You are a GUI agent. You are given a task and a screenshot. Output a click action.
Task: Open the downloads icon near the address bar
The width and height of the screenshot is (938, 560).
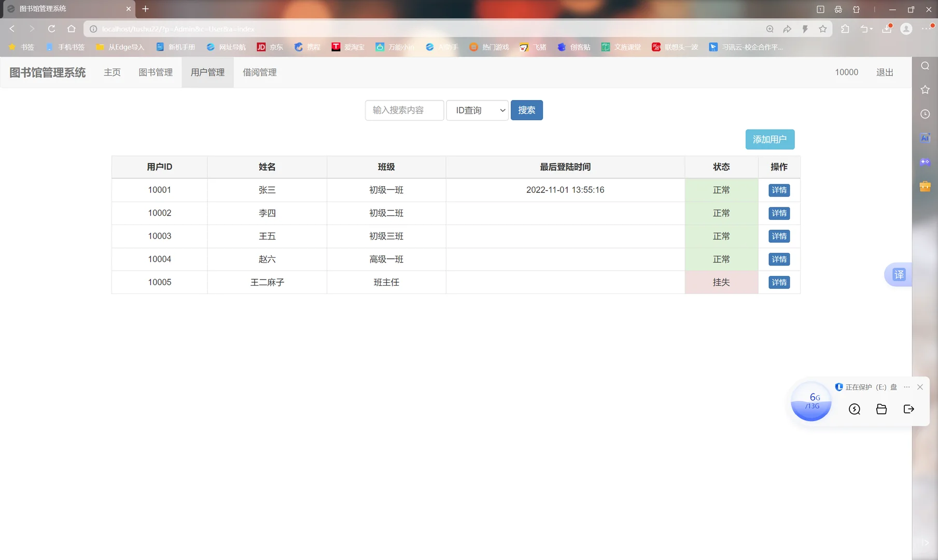[x=887, y=29]
